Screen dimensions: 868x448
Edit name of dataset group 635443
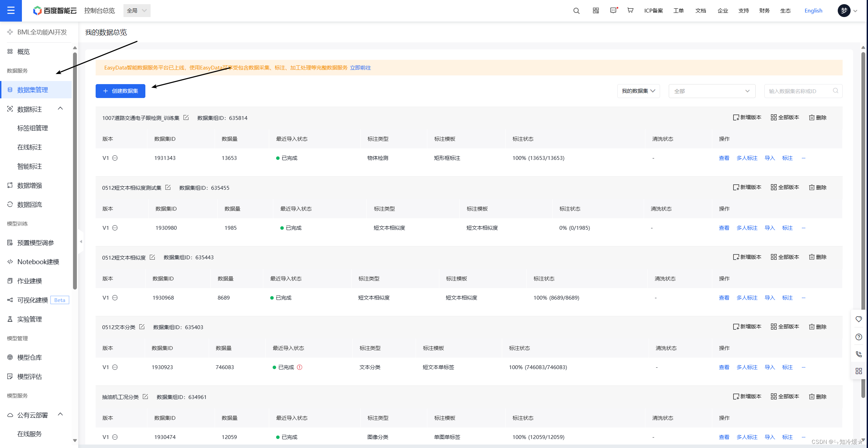[x=152, y=257]
